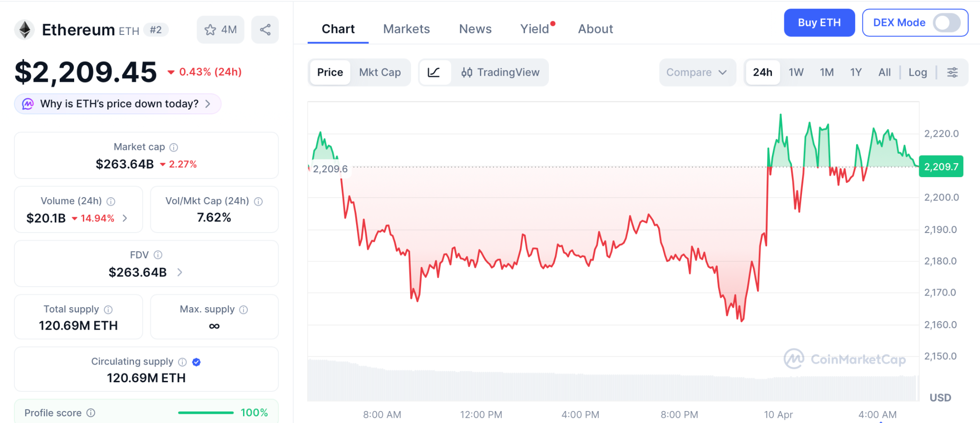Image resolution: width=980 pixels, height=423 pixels.
Task: Add Ethereum to watchlist with star icon
Action: (211, 30)
